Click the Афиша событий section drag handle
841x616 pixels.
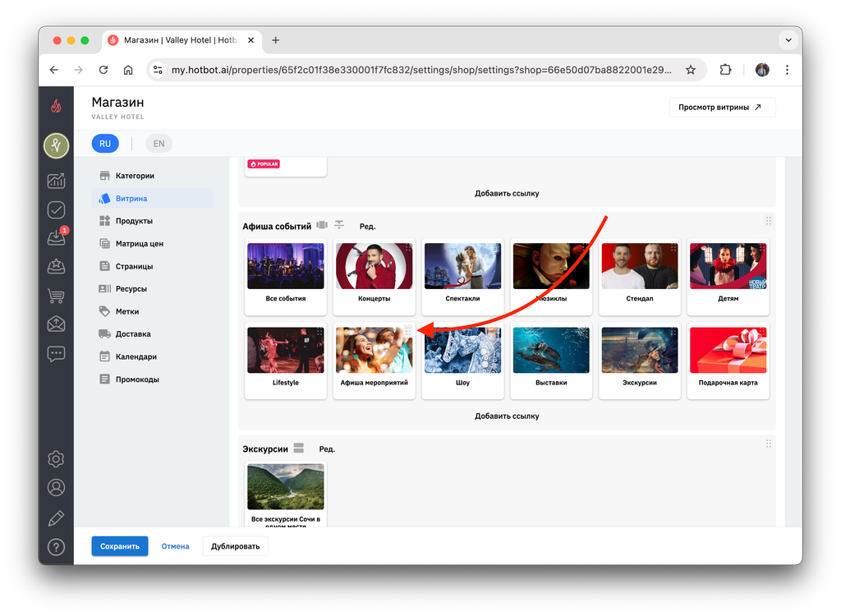point(769,221)
